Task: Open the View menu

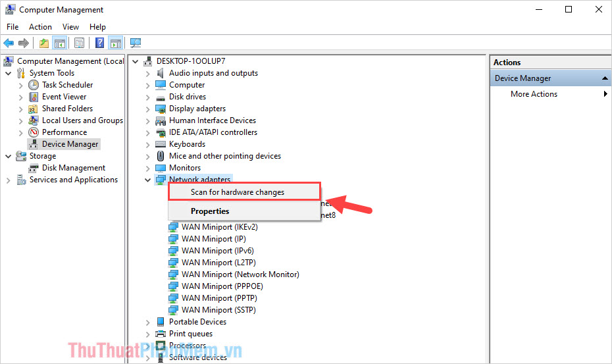Action: click(x=70, y=26)
